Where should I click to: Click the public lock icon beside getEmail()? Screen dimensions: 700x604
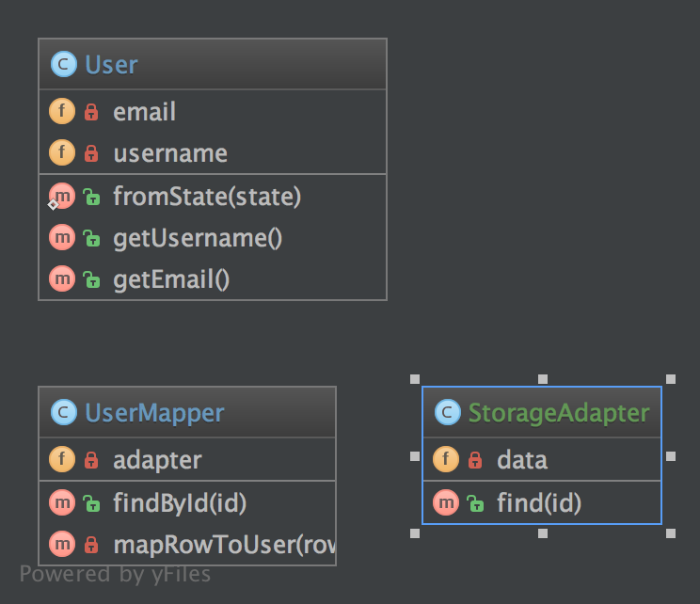(x=91, y=279)
